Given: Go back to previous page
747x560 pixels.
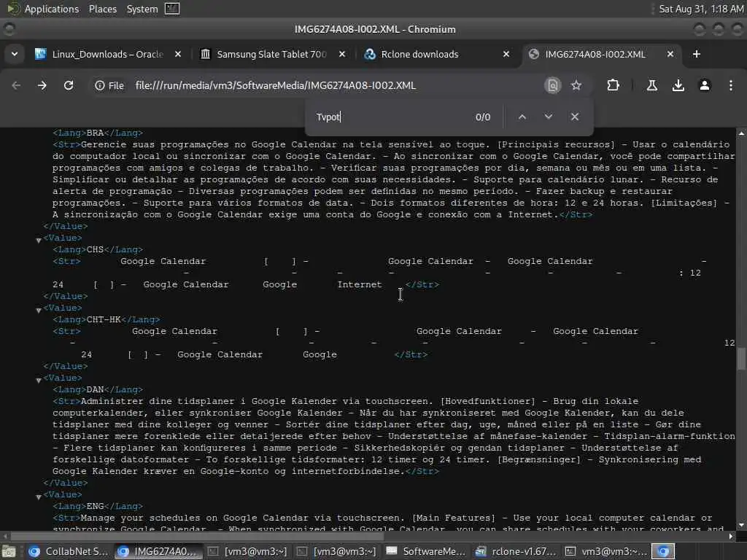Looking at the screenshot, I should 16,85.
